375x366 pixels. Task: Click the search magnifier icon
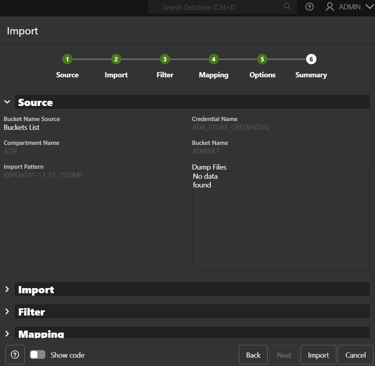[287, 6]
